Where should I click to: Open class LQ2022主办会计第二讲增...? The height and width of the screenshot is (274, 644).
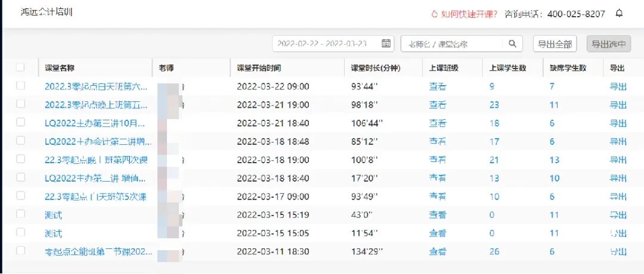coord(98,142)
